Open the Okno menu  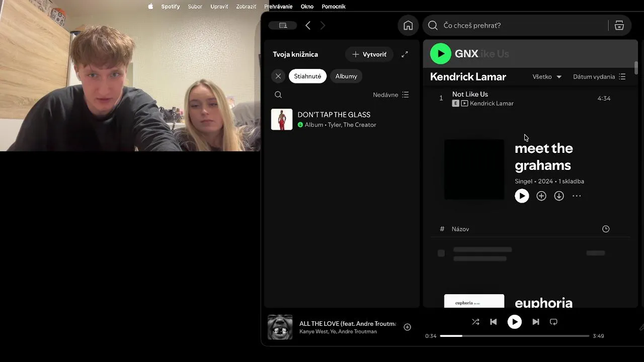pos(307,7)
